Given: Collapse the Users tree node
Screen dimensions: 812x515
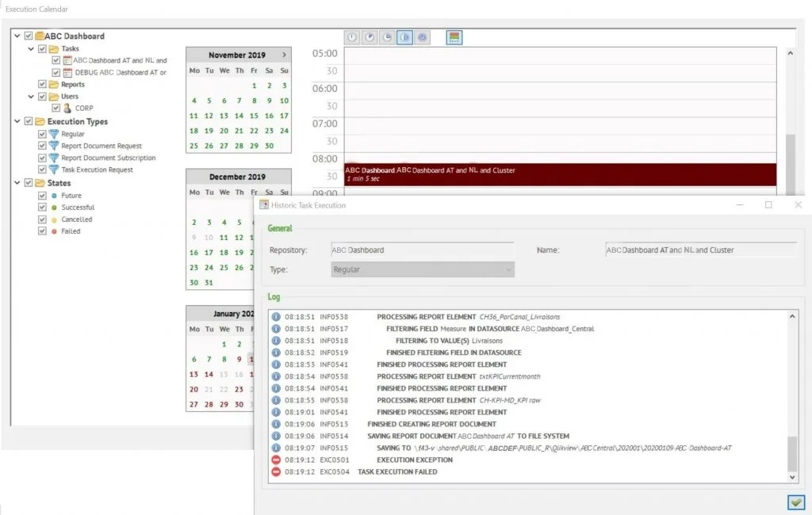Looking at the screenshot, I should (31, 97).
